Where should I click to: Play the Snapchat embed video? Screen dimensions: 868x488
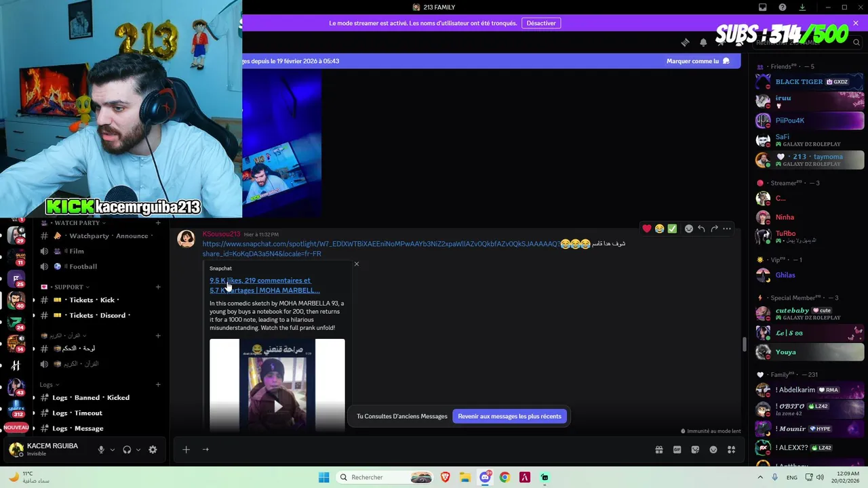point(277,406)
